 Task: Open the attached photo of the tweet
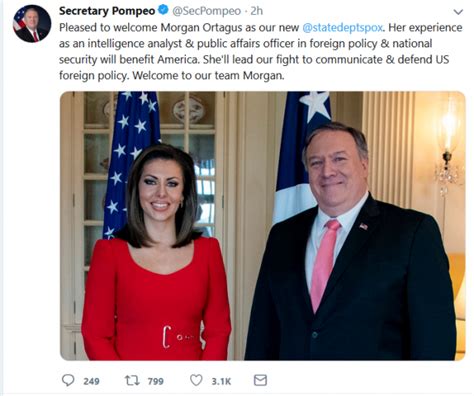pyautogui.click(x=262, y=226)
